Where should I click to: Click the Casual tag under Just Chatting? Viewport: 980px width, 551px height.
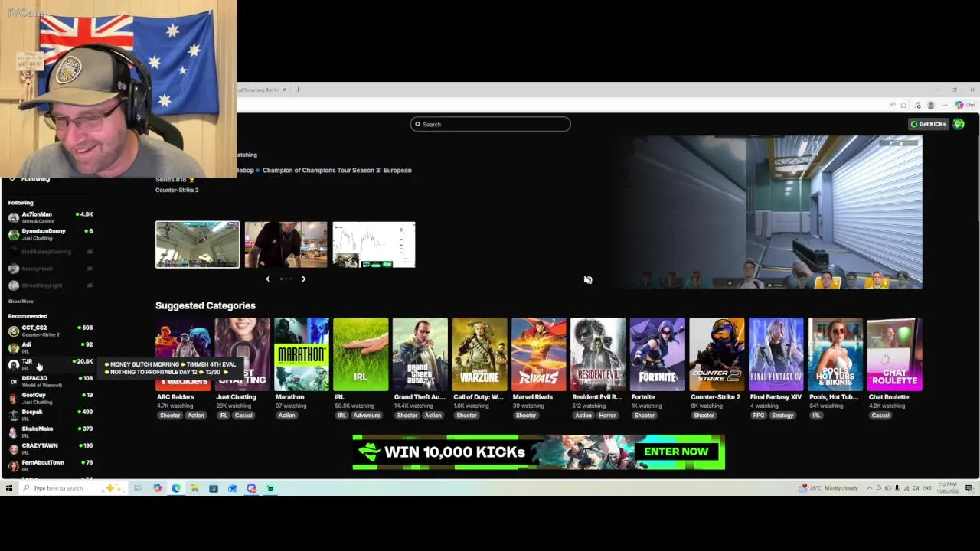click(x=243, y=416)
